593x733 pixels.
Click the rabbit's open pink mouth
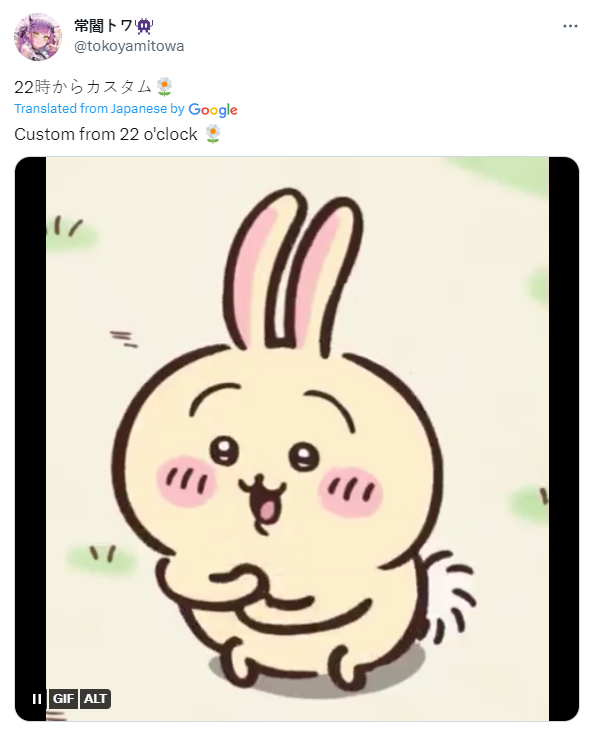pos(264,505)
